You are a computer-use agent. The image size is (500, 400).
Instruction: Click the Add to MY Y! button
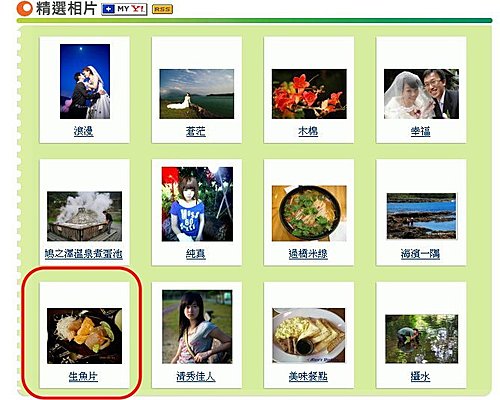coord(124,9)
